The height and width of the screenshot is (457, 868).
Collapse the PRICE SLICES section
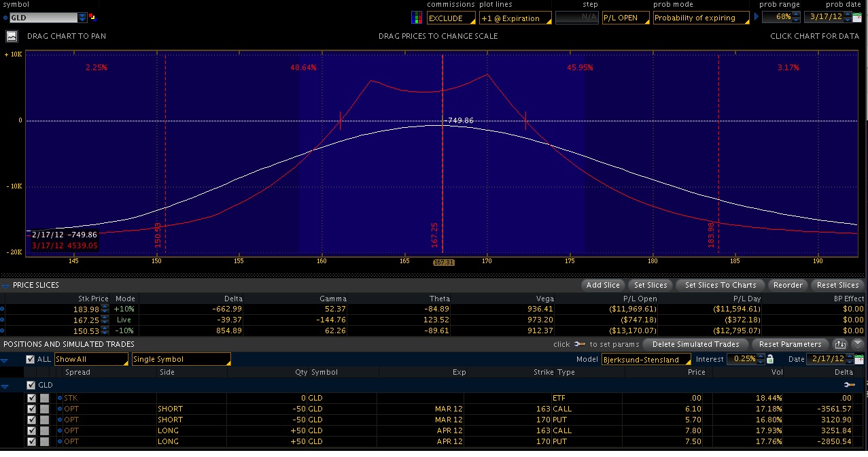tap(6, 285)
